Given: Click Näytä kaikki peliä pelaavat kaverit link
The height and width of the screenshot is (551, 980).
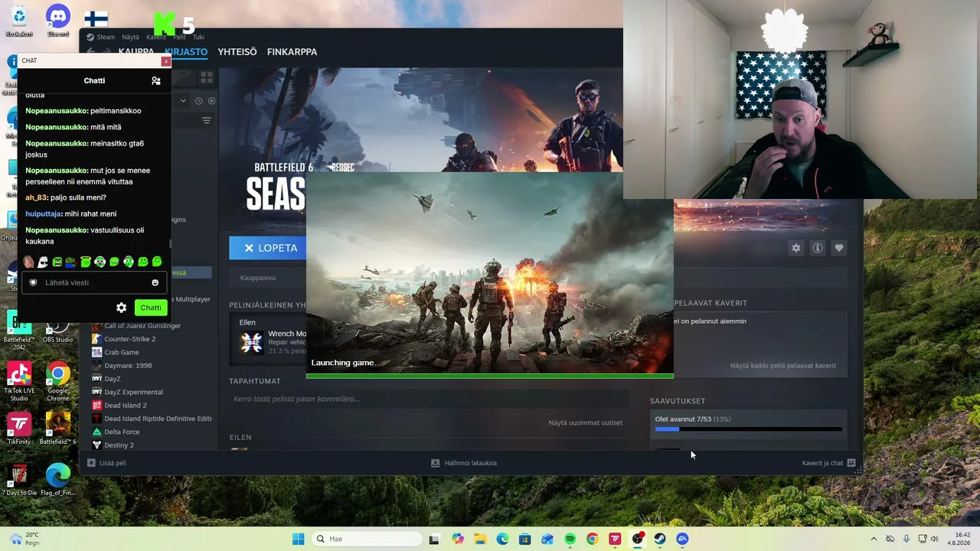Looking at the screenshot, I should pos(782,366).
